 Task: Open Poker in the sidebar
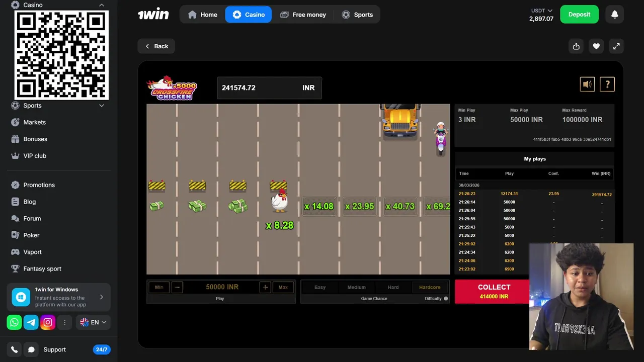[31, 235]
